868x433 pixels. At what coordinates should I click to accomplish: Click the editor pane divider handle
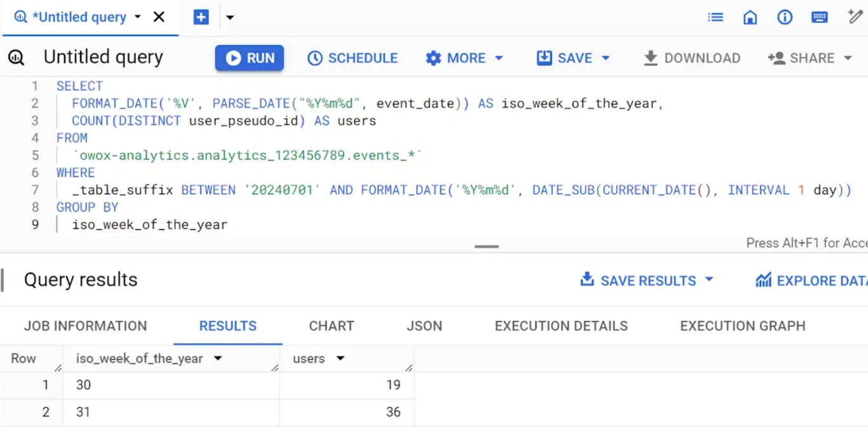[487, 246]
